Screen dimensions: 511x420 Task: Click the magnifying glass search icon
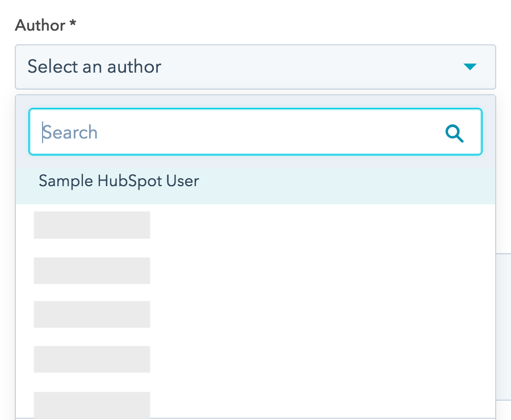point(454,133)
